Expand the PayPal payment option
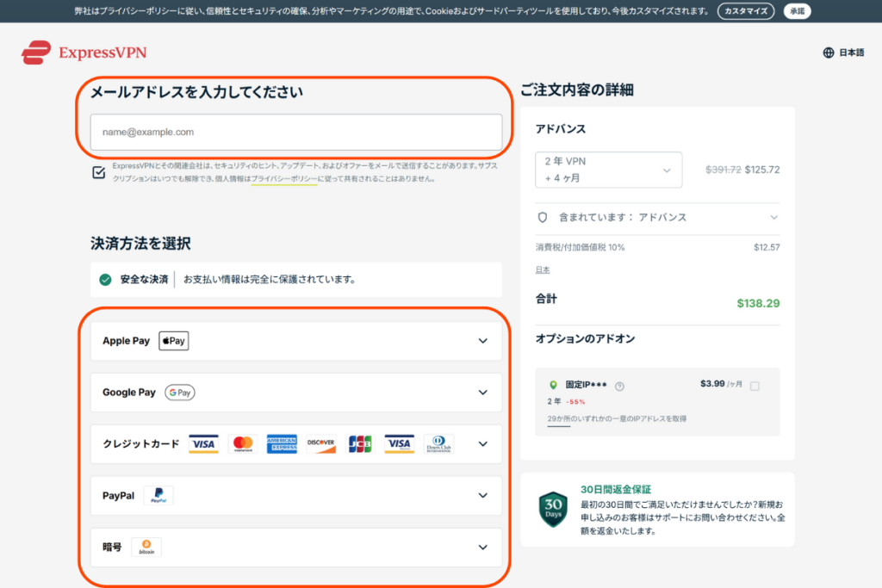 (482, 496)
